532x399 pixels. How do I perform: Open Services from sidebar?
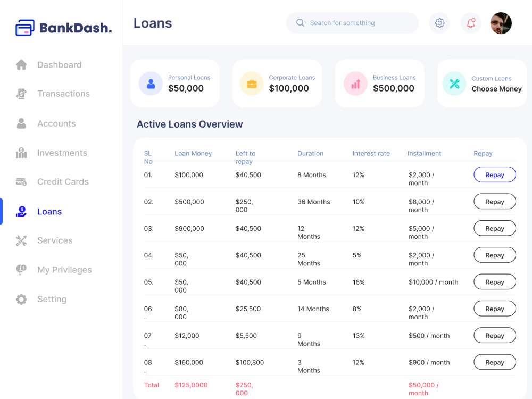tap(55, 240)
